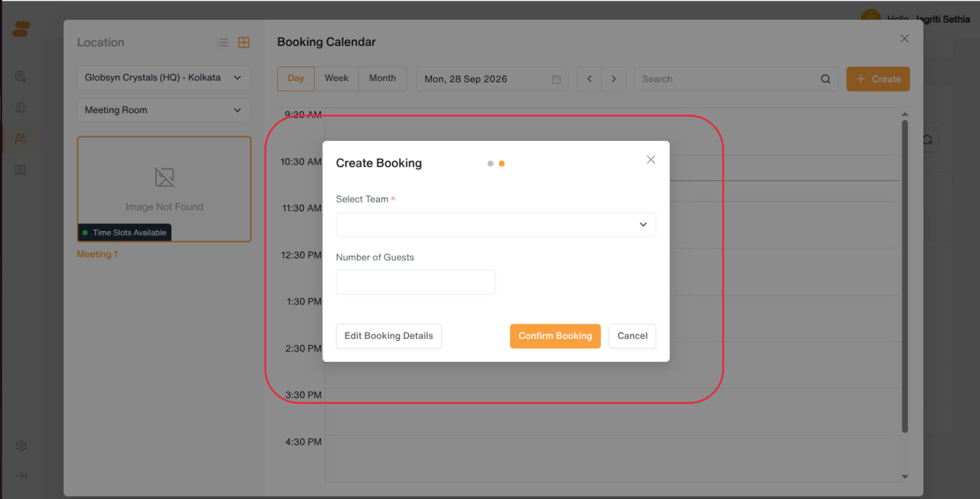This screenshot has width=980, height=499.
Task: Click the logout icon in sidebar
Action: click(21, 475)
